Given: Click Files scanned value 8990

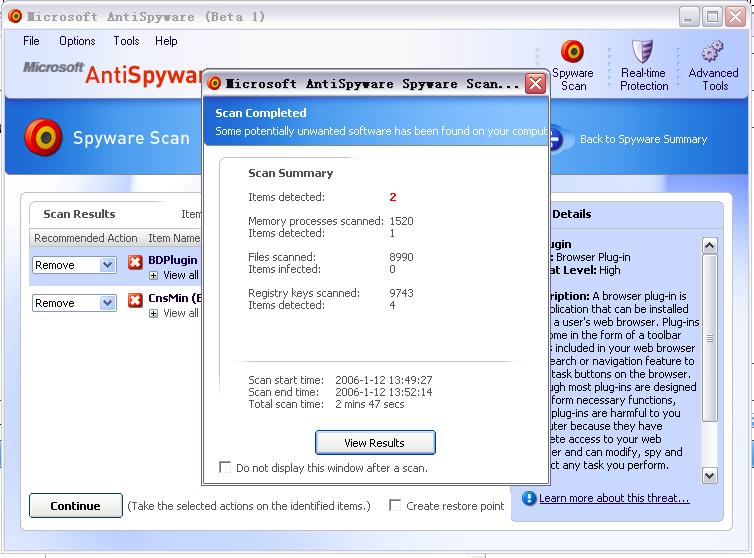Looking at the screenshot, I should point(402,257).
